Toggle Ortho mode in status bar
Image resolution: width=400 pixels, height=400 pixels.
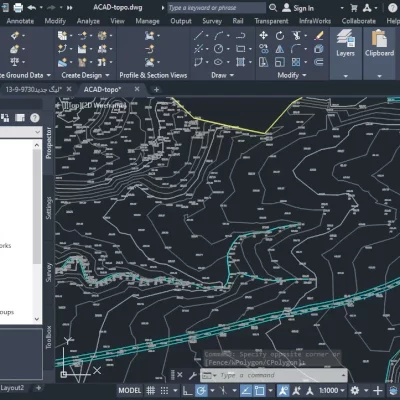[x=188, y=390]
